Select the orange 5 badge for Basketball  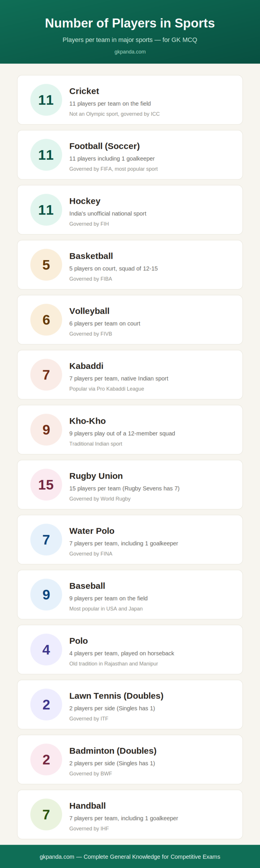46,264
